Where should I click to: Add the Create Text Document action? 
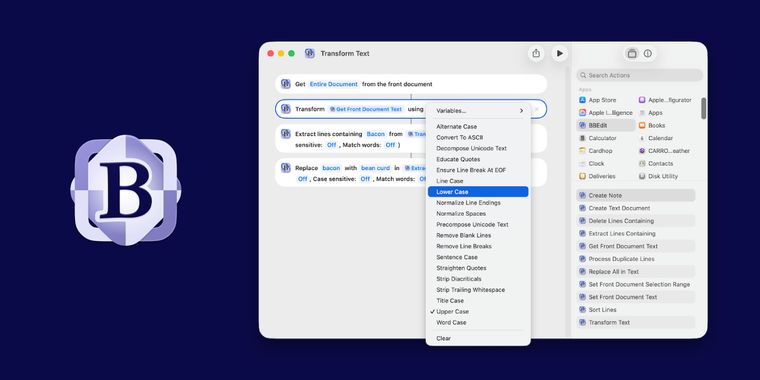(636, 208)
